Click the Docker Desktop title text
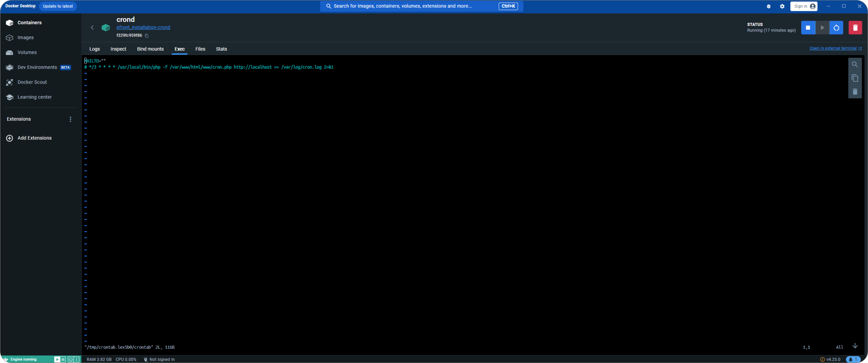Viewport: 868px width, 363px height. click(20, 6)
